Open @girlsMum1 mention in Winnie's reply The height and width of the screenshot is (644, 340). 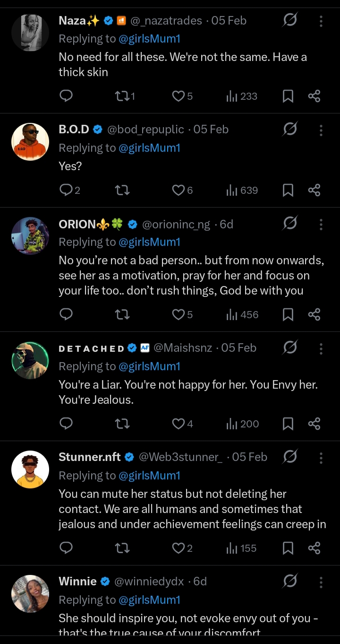pyautogui.click(x=149, y=600)
